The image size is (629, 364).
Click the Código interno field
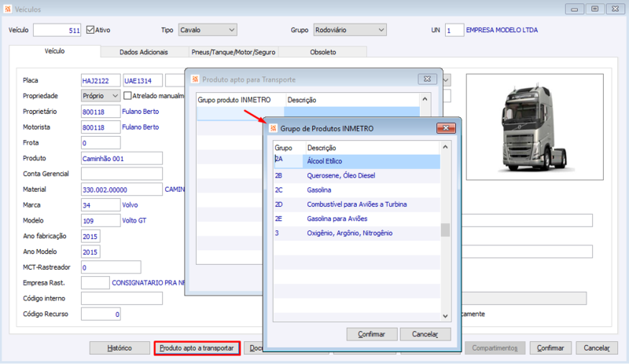click(x=122, y=298)
